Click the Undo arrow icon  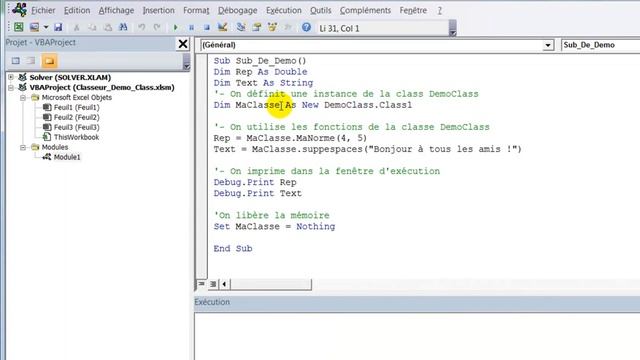tap(141, 27)
